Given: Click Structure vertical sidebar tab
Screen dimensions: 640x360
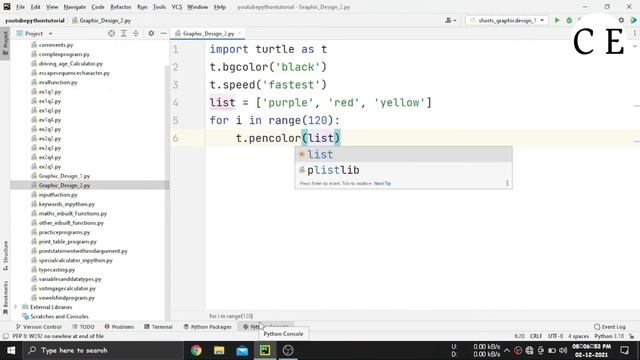Looking at the screenshot, I should 5,256.
